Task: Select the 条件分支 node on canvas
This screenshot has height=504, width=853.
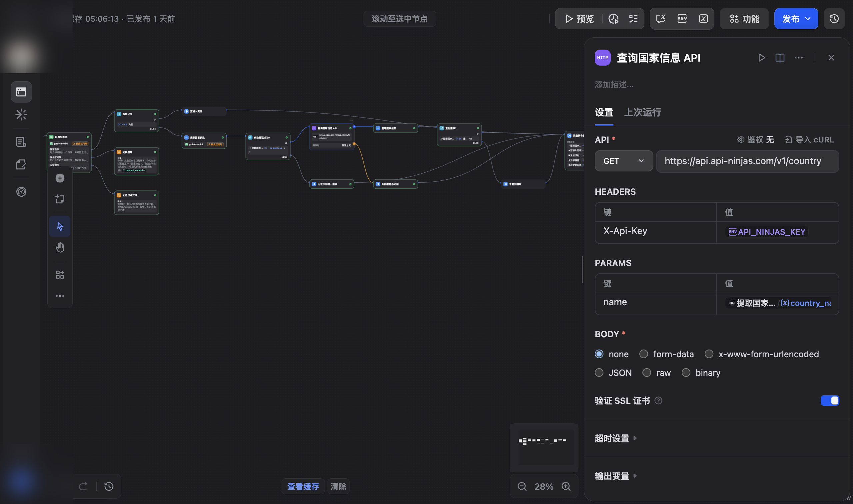Action: pos(136,121)
